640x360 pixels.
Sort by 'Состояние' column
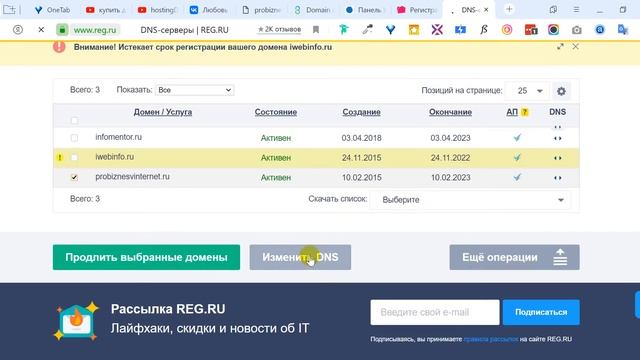[276, 112]
